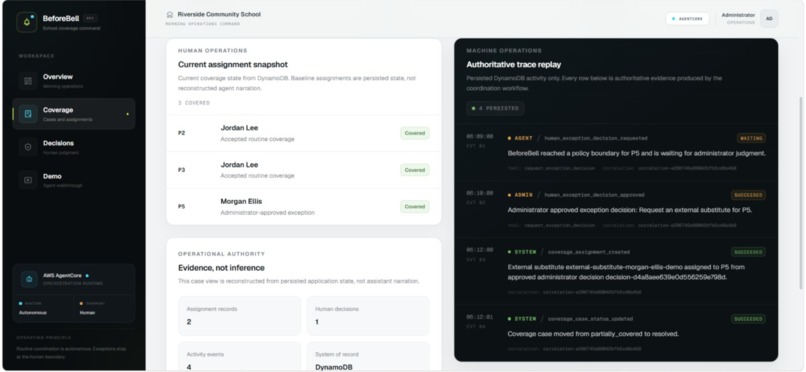Click the AWS AgentCore runtime icon
The height and width of the screenshot is (372, 806).
29,279
